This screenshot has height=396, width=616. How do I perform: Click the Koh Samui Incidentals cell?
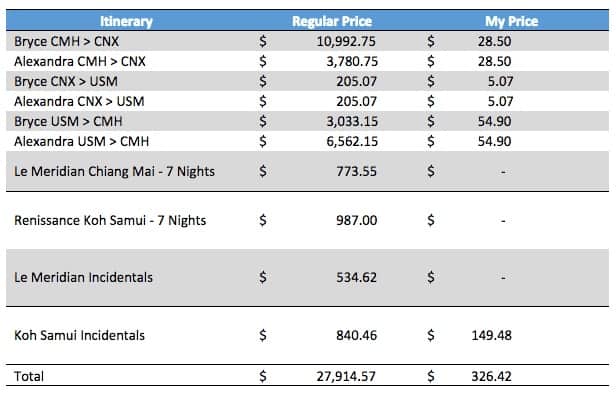click(x=79, y=336)
